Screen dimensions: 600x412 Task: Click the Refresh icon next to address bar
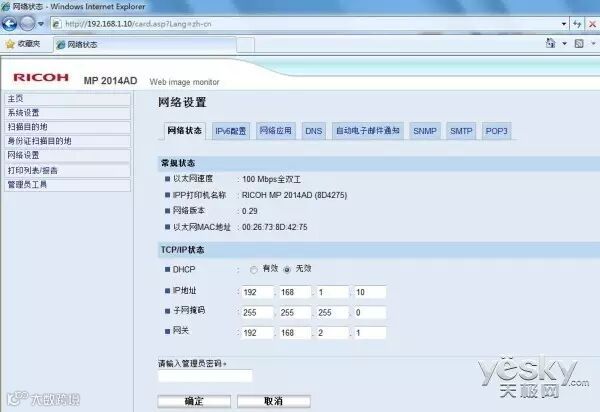[x=577, y=24]
